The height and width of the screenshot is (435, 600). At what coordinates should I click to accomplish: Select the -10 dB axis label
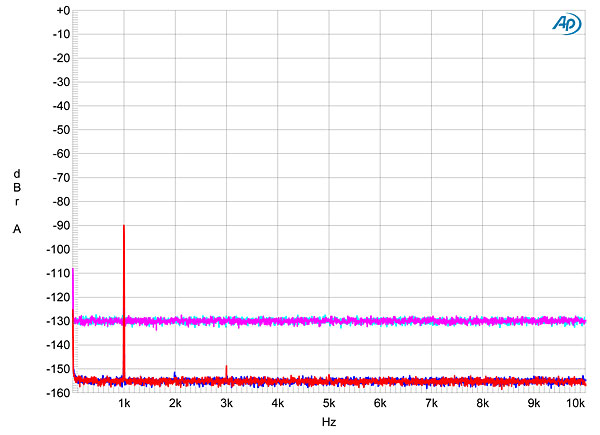click(x=62, y=34)
